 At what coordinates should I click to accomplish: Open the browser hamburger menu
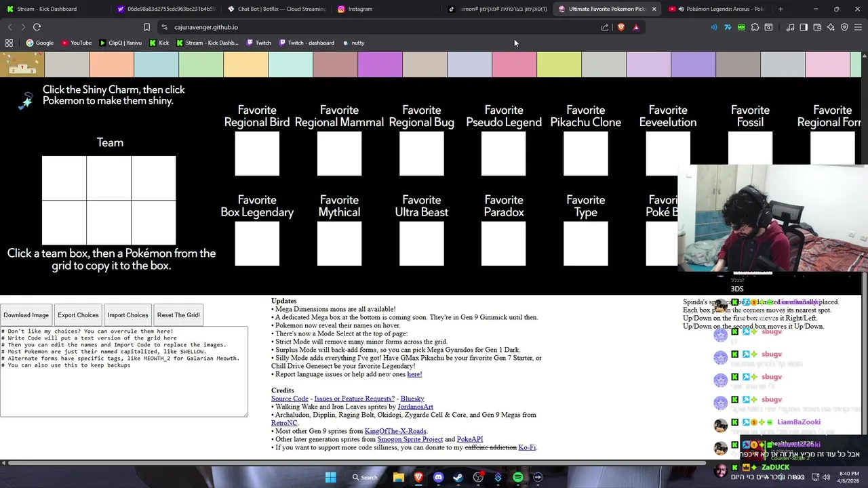click(858, 27)
